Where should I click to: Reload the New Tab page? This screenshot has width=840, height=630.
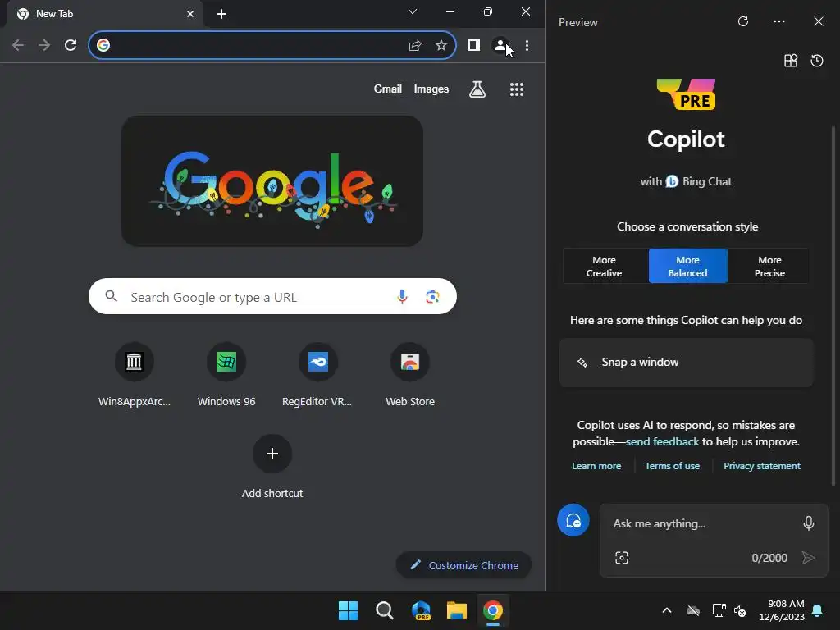coord(71,46)
